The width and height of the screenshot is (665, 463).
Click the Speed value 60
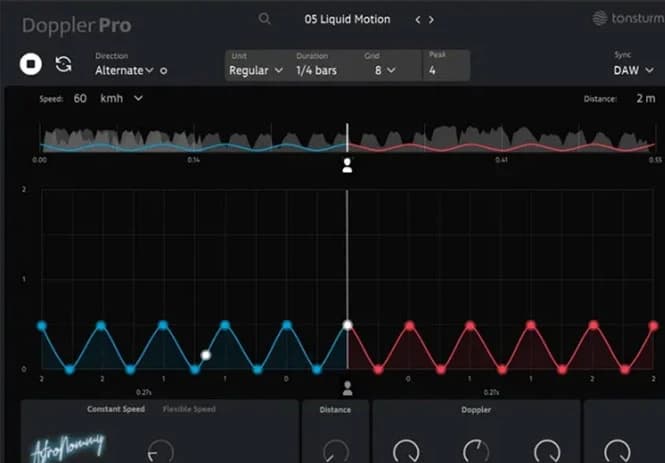[x=80, y=98]
